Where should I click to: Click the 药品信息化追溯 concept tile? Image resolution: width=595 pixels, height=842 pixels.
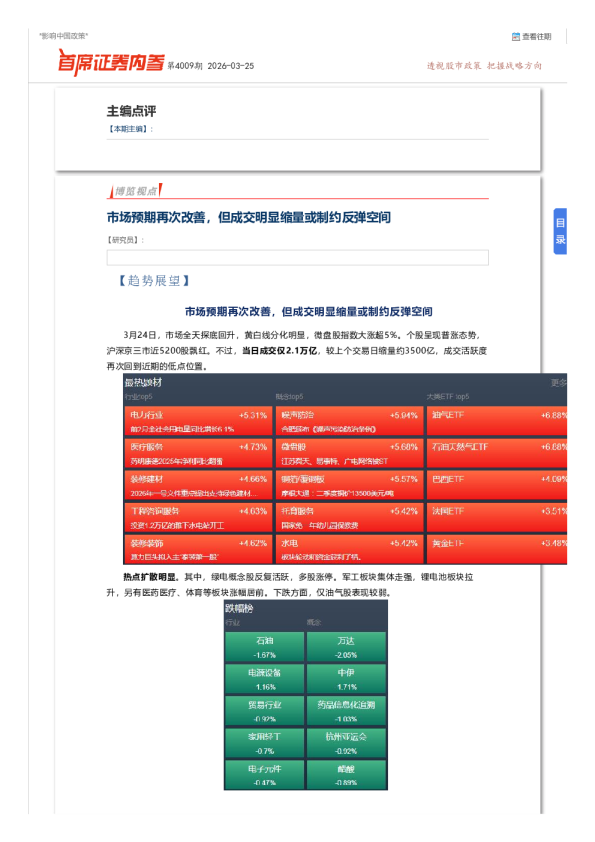coord(346,711)
